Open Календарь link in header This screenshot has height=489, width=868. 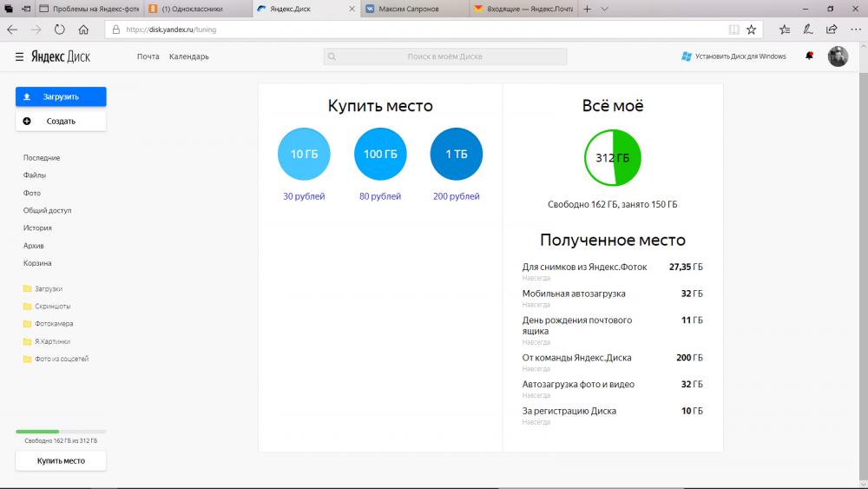click(x=188, y=56)
